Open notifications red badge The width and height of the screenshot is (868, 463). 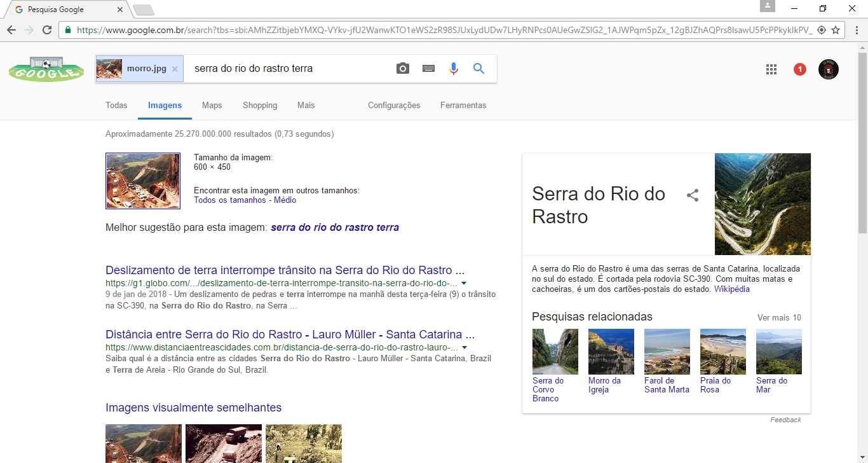click(x=800, y=69)
